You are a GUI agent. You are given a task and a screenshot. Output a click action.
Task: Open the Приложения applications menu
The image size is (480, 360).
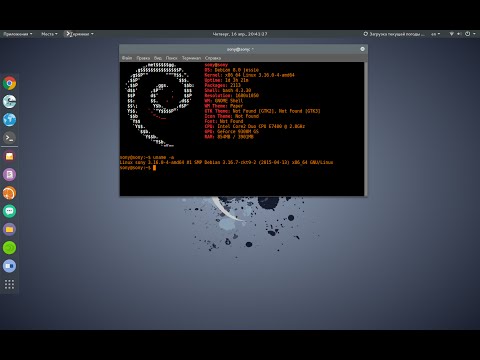point(18,34)
